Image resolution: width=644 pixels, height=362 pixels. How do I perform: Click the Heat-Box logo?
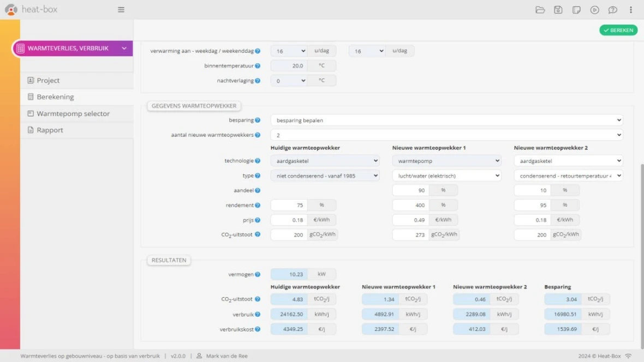point(31,9)
